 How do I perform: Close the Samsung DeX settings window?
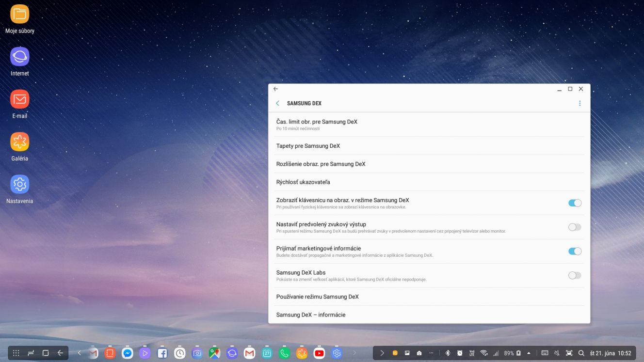point(581,89)
